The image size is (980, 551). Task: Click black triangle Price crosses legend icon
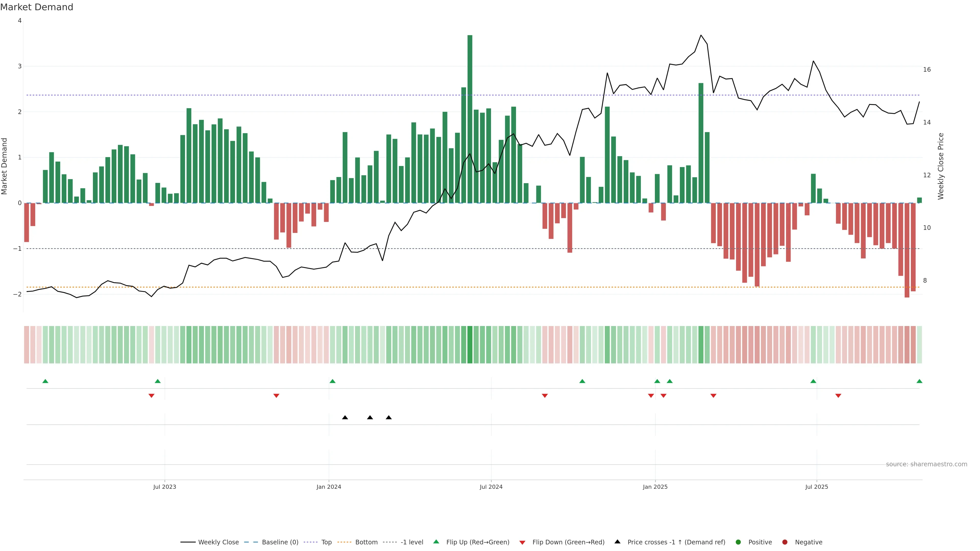617,542
